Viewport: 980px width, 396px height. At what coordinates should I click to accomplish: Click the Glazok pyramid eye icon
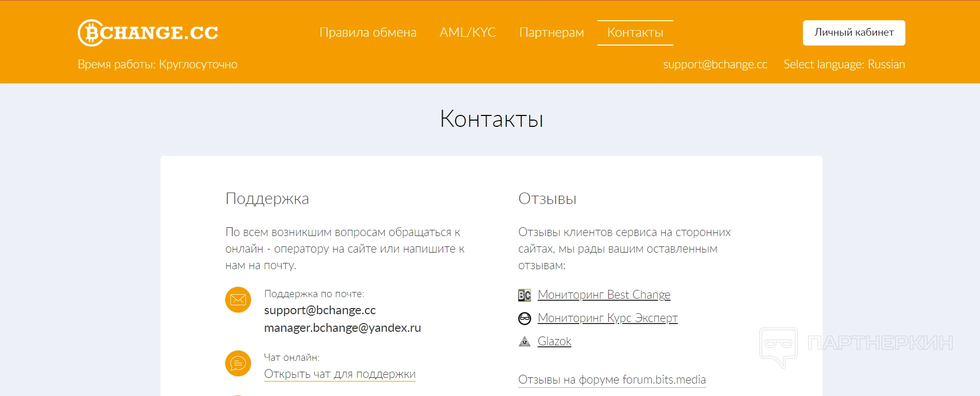point(524,342)
